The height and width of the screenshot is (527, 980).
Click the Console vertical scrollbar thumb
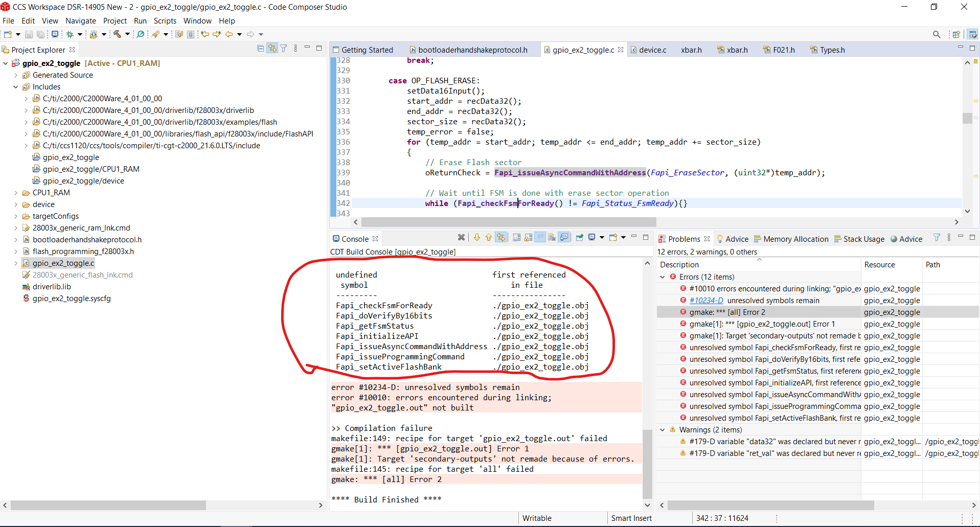647,464
